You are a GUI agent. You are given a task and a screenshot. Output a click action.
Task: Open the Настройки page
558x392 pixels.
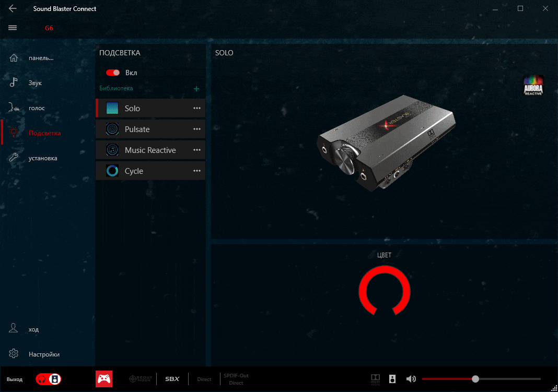[x=44, y=354]
